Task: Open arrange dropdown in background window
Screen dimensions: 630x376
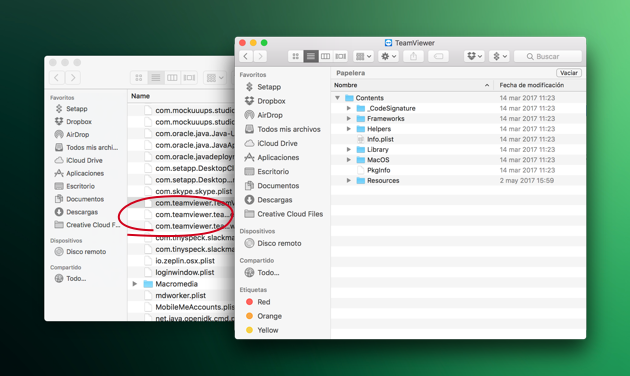Action: [x=215, y=77]
